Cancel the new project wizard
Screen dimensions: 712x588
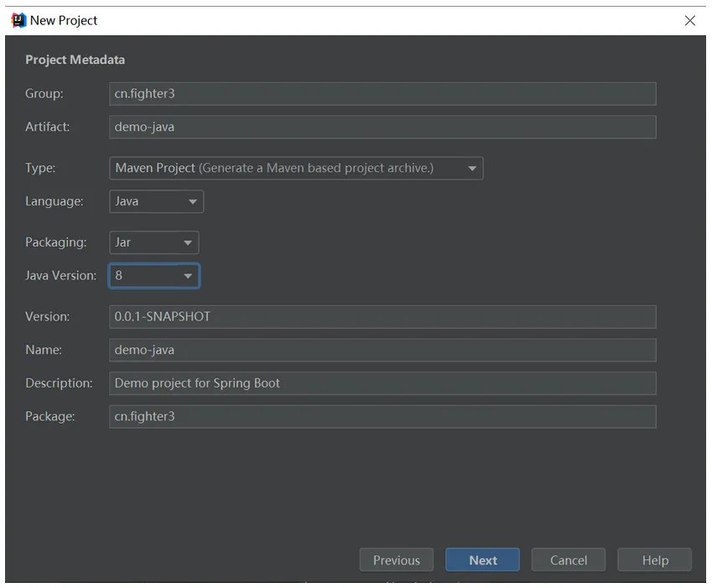click(568, 559)
